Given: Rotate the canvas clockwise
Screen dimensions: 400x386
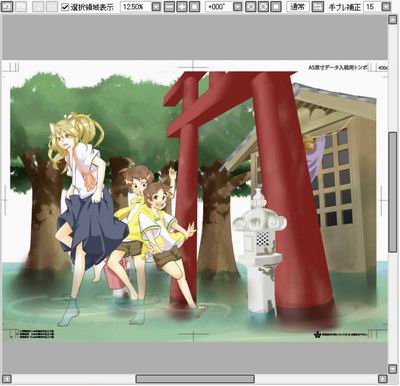Looking at the screenshot, I should coord(263,7).
